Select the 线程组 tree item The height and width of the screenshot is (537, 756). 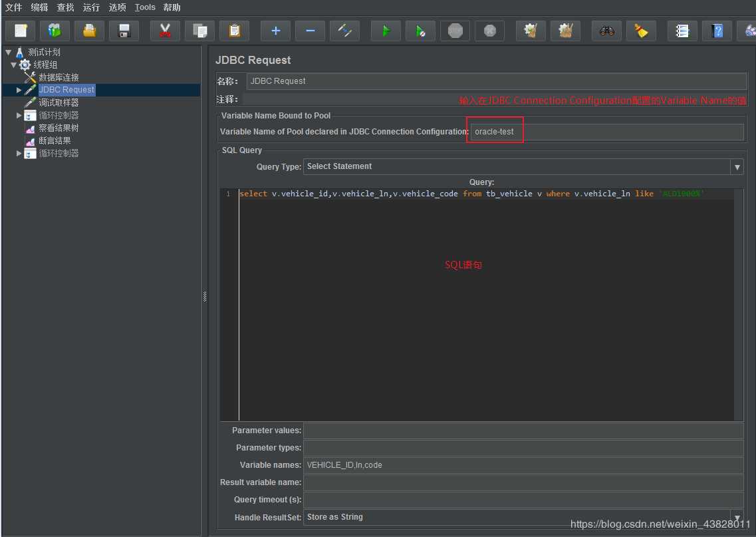pos(45,65)
